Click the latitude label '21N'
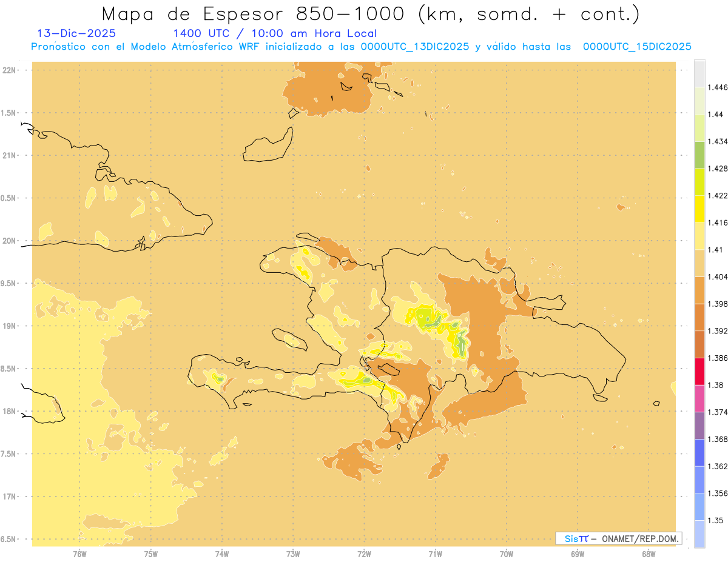This screenshot has width=728, height=562. pyautogui.click(x=9, y=156)
